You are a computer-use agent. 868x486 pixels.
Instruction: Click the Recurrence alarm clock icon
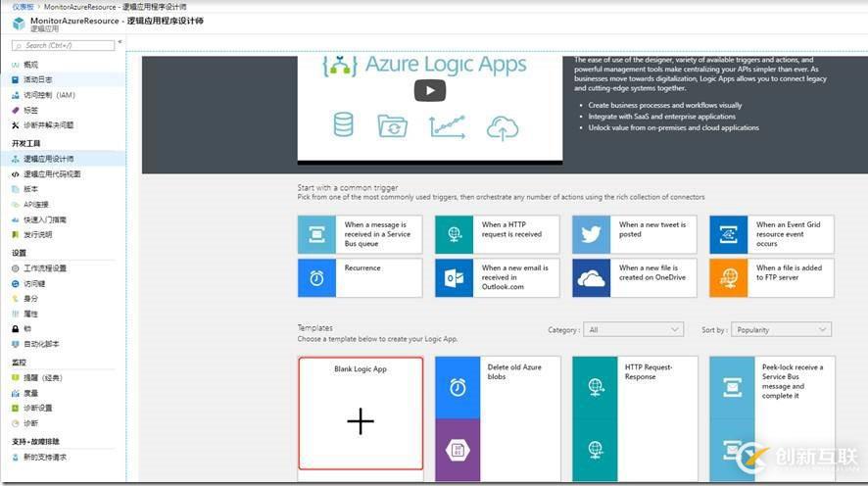pos(316,278)
